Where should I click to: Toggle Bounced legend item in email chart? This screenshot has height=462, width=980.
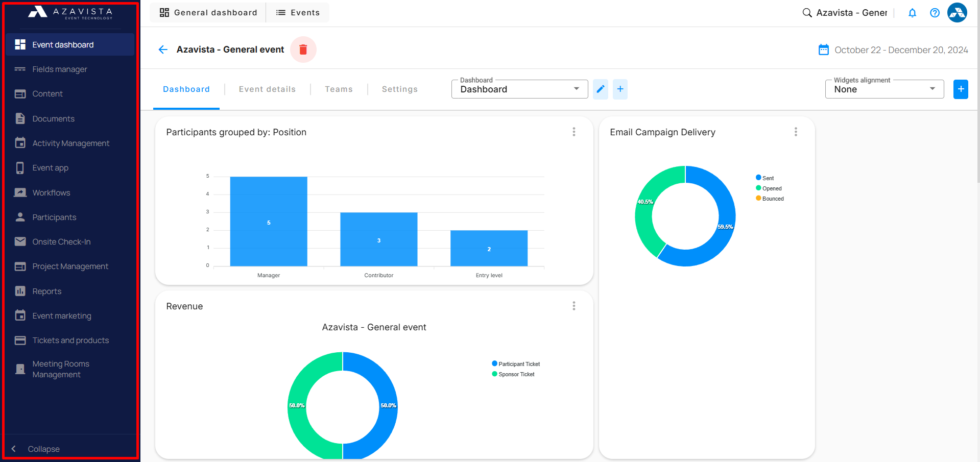(770, 199)
